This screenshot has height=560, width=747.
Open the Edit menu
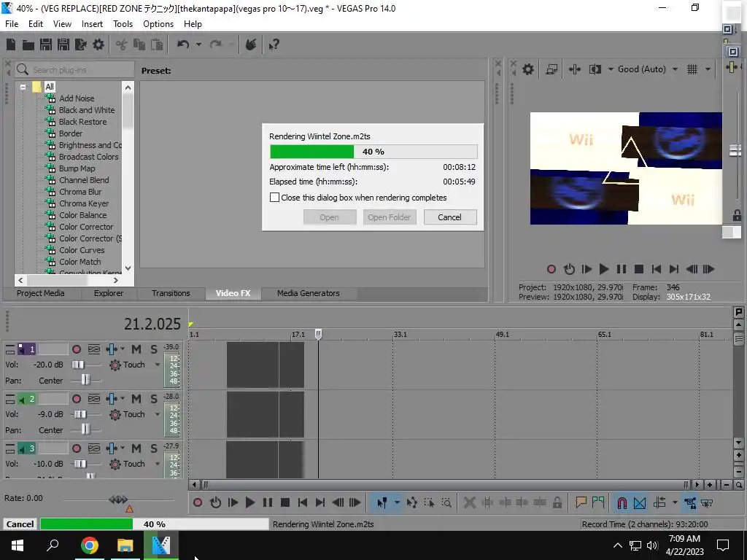coord(36,24)
